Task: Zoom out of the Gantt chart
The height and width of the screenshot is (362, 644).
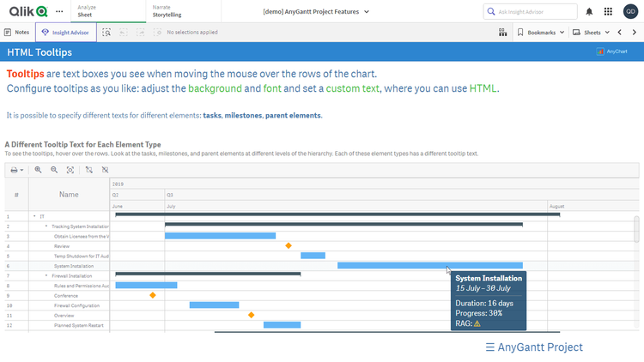Action: (x=54, y=170)
